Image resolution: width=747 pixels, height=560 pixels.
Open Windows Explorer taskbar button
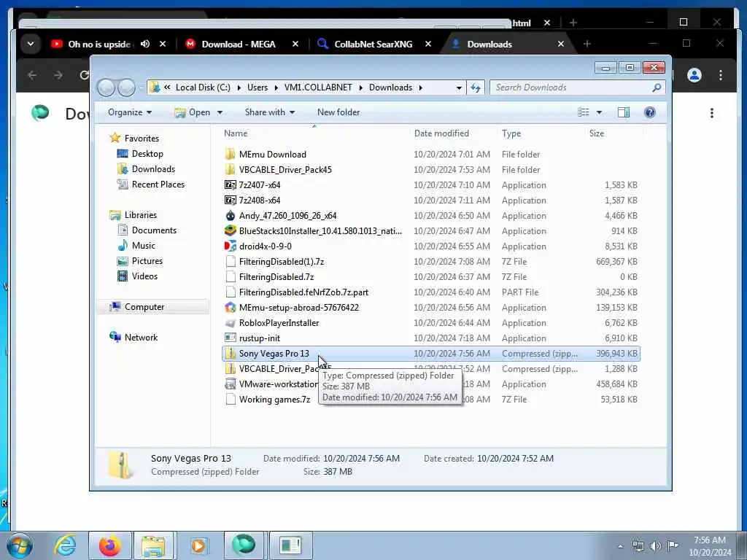153,545
